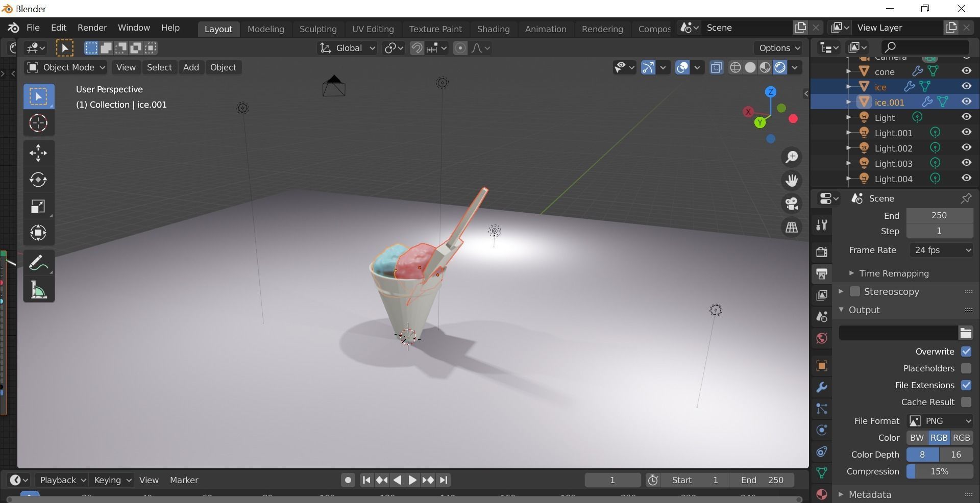Open the World properties tab
Image resolution: width=980 pixels, height=503 pixels.
821,338
